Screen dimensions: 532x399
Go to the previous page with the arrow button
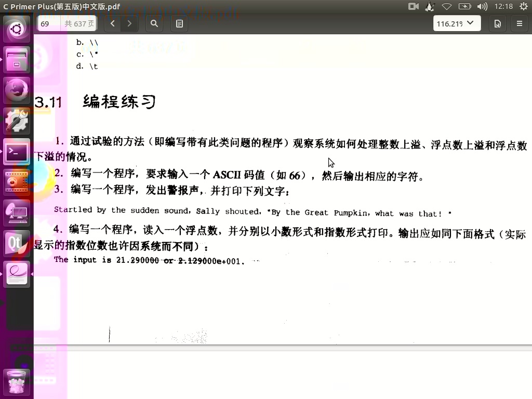pyautogui.click(x=112, y=23)
